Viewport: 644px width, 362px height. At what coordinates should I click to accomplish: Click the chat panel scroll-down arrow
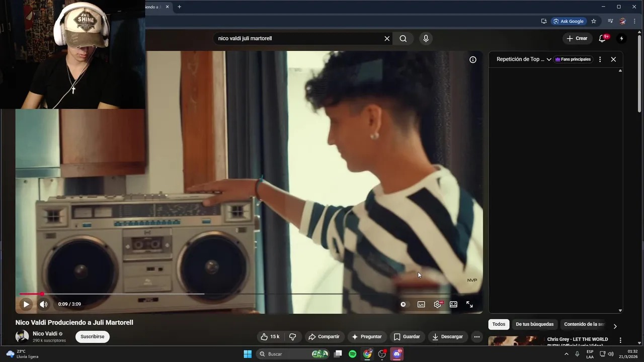point(620,311)
